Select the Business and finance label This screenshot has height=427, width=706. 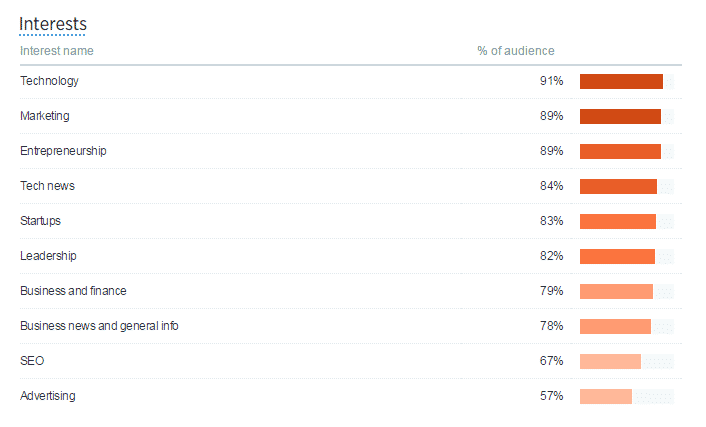73,291
